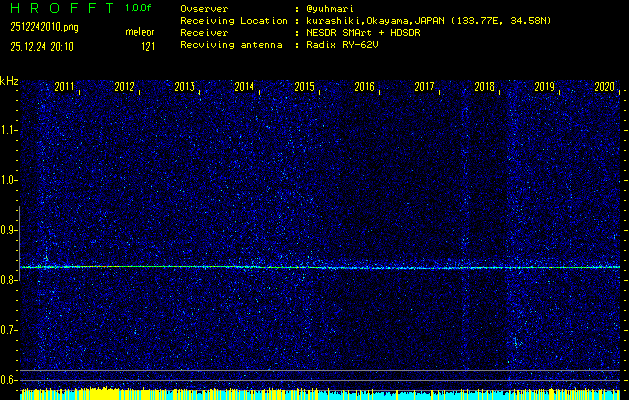This screenshot has height=400, width=629.
Task: Click the NESDR SMArt + HDSDR receiver text
Action: 365,32
